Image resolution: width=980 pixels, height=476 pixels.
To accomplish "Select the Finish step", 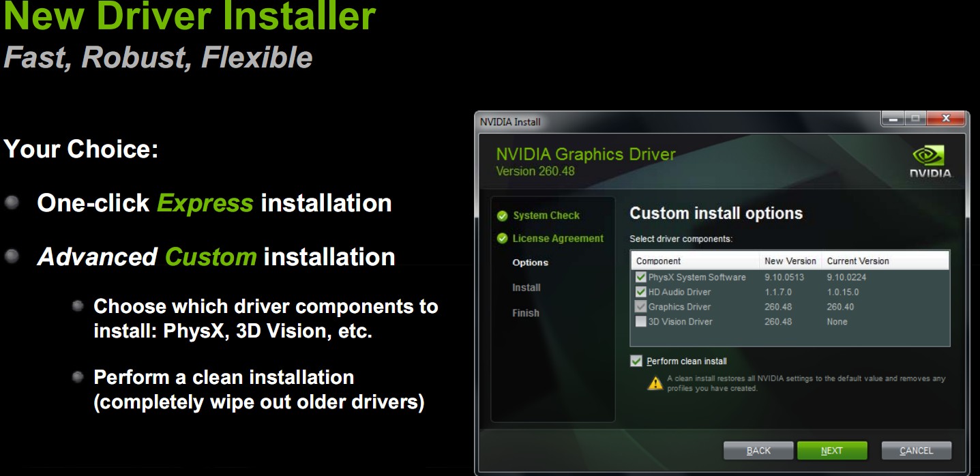I will (526, 313).
